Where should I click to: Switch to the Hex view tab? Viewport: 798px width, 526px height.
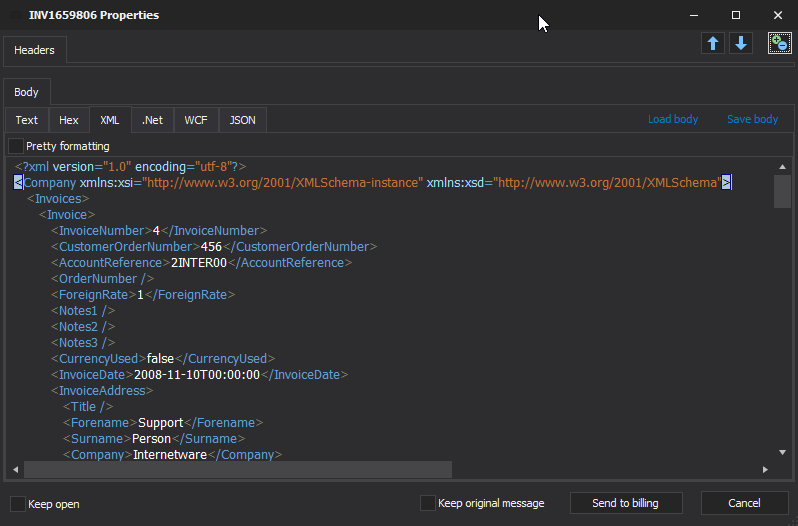click(69, 120)
